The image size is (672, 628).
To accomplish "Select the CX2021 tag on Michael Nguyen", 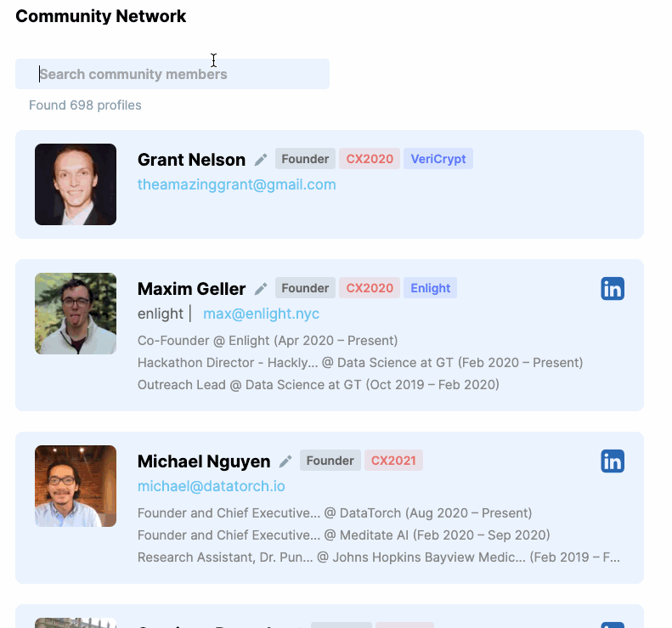I will click(x=393, y=461).
